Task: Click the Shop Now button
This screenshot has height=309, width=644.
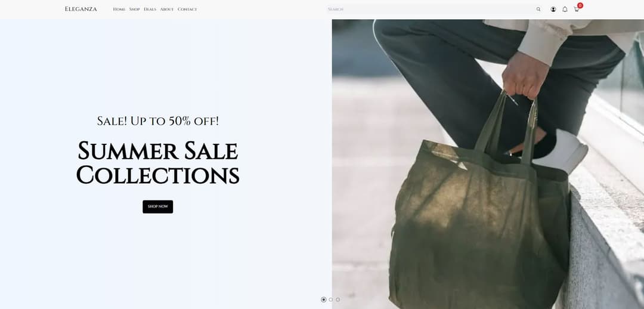Action: click(x=157, y=206)
